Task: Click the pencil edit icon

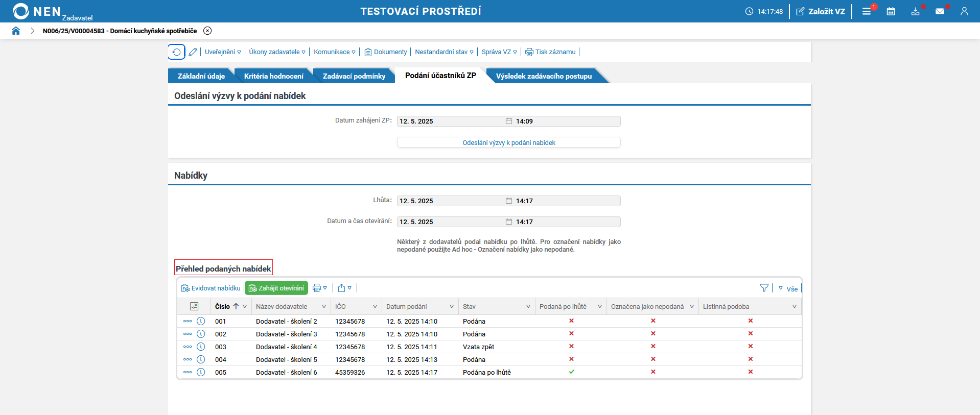Action: (x=193, y=52)
